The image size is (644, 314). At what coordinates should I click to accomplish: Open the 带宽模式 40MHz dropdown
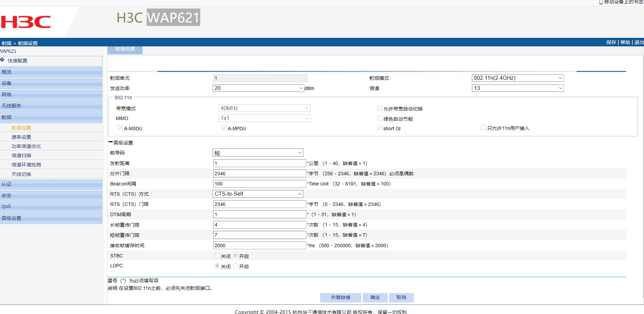pyautogui.click(x=264, y=108)
